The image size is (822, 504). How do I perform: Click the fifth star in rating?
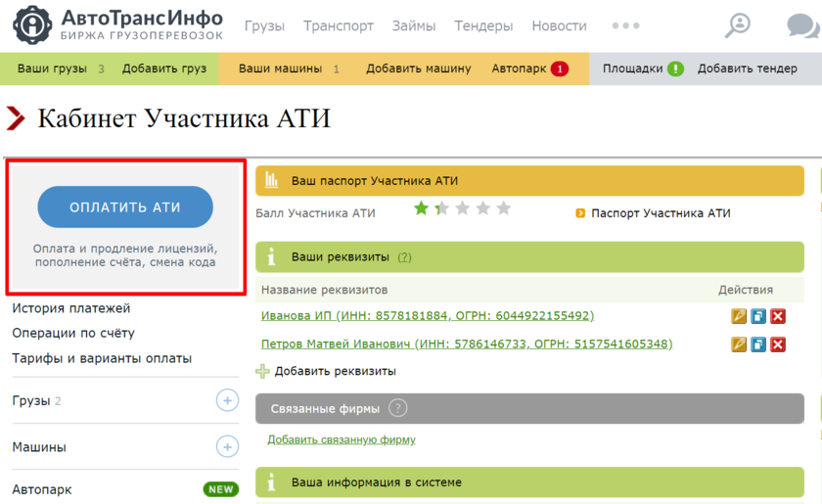coord(504,208)
